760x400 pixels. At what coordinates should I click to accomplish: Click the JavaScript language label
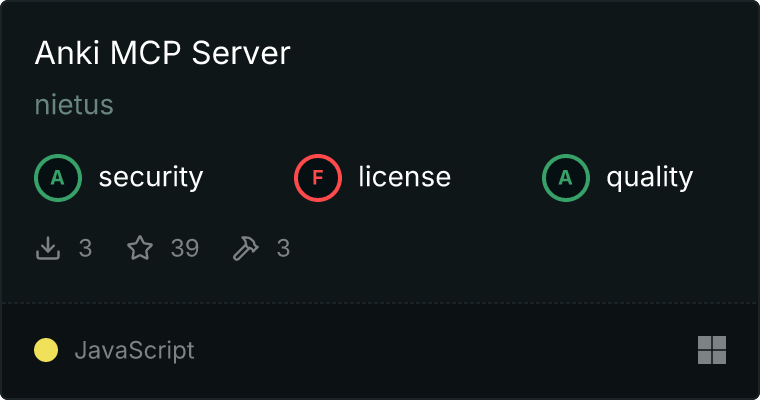pos(134,350)
